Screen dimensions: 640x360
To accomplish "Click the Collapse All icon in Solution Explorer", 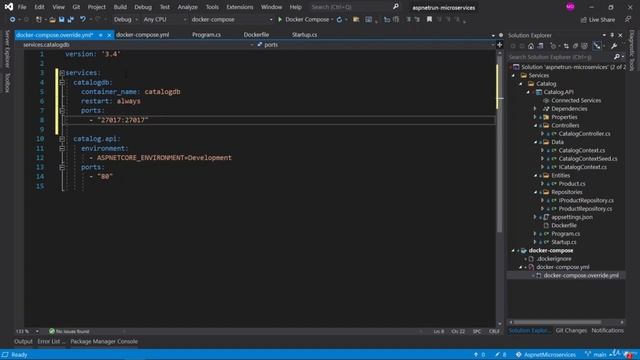I will (576, 46).
